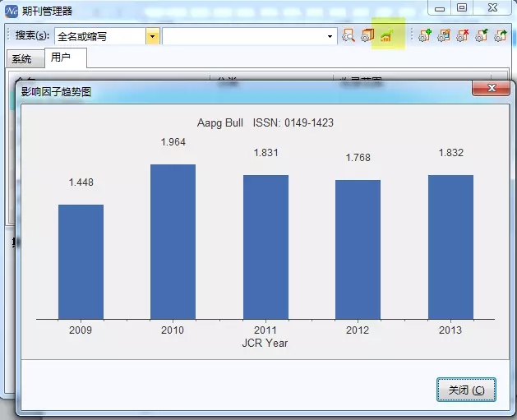
Task: Click the 影响因子趋势图 dialog title
Action: click(x=56, y=92)
